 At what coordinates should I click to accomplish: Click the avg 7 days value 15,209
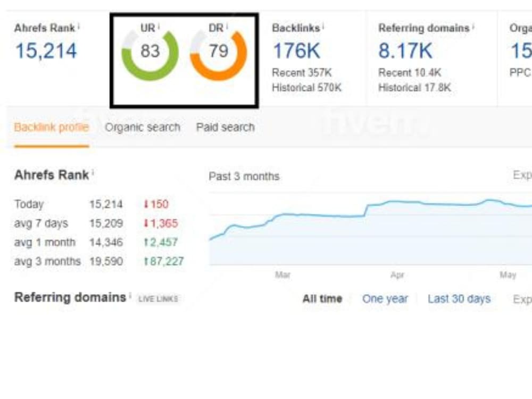106,223
